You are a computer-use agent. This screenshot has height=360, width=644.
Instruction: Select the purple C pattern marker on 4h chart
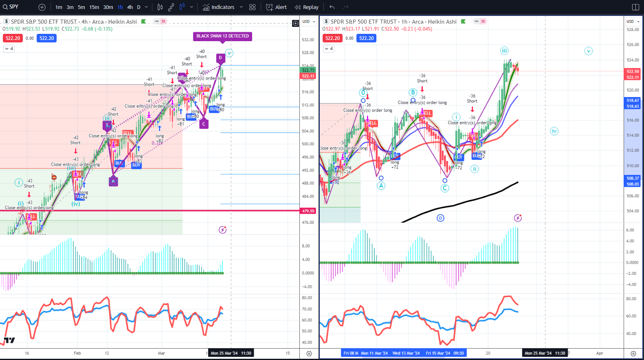[204, 124]
